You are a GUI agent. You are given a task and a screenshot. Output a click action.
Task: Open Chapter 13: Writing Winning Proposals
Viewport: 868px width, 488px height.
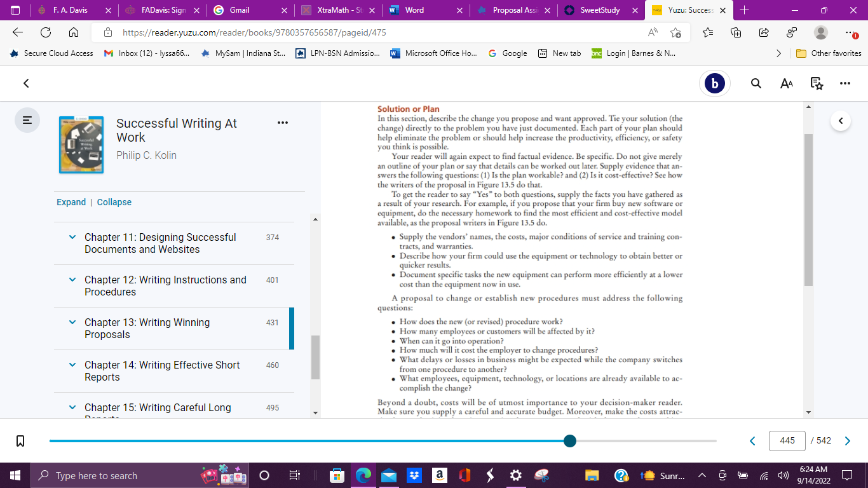[147, 329]
